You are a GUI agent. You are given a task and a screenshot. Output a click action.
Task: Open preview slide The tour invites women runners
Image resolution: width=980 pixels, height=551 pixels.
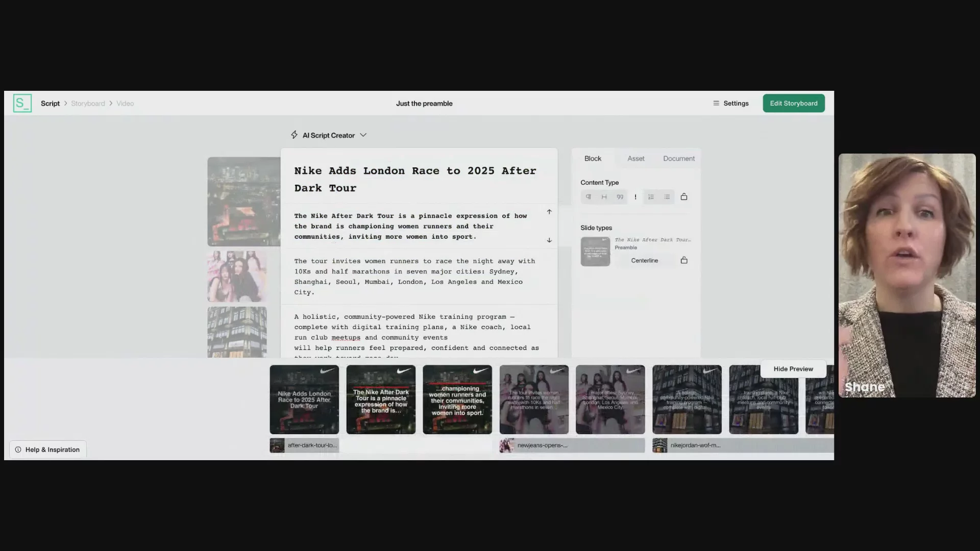point(534,399)
